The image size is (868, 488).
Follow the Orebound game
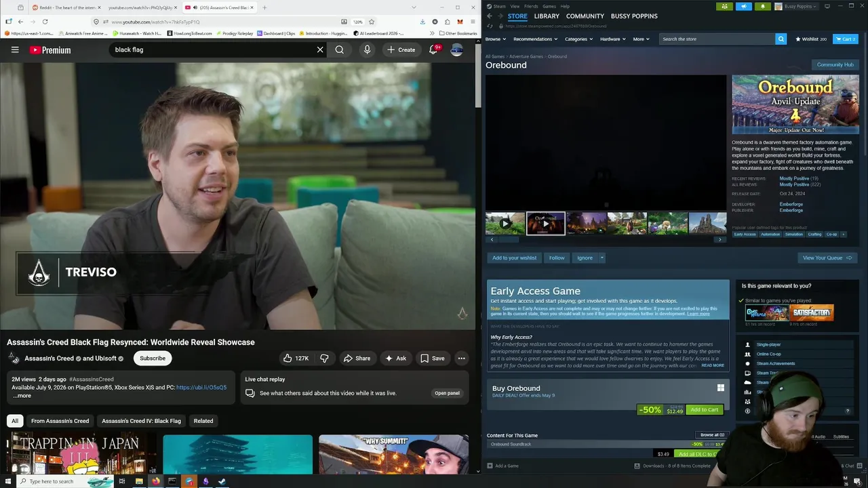click(557, 258)
